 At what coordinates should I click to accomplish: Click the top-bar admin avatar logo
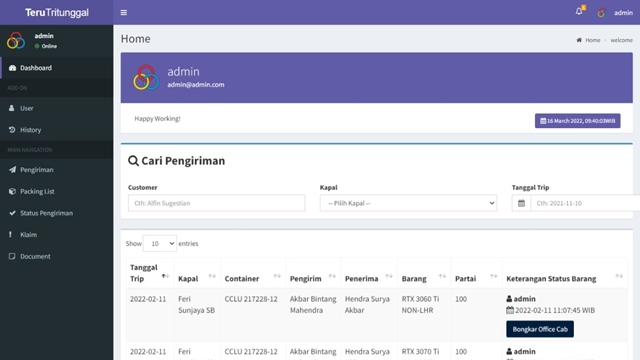(x=602, y=13)
